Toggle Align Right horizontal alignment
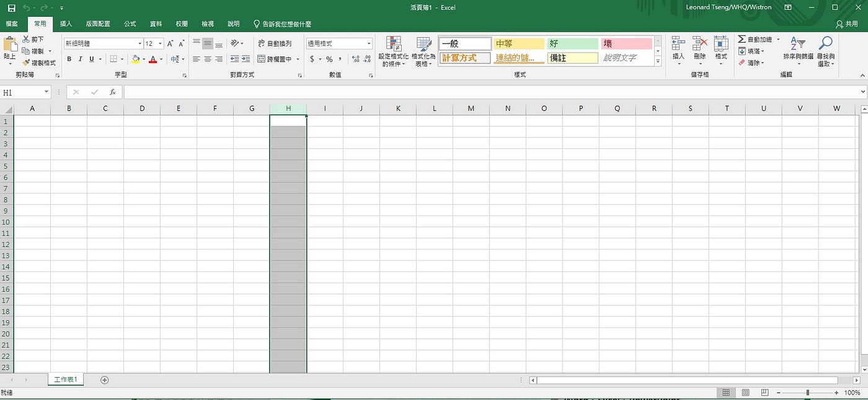The width and height of the screenshot is (868, 400). (219, 59)
